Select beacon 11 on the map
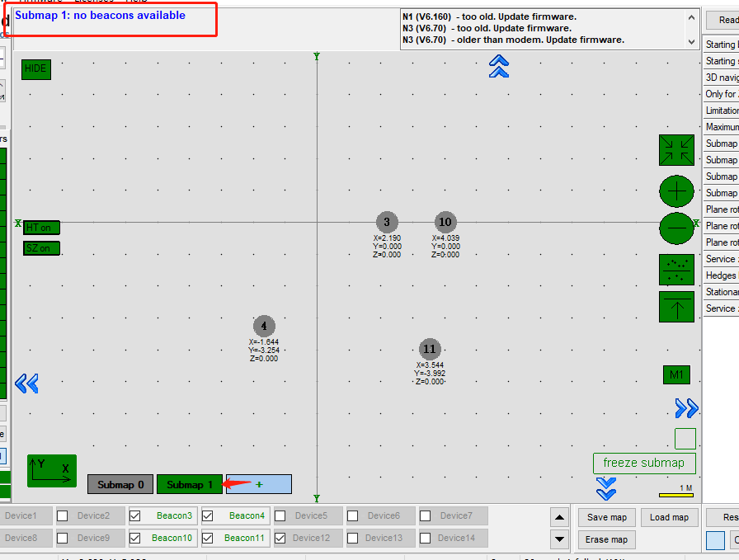 [429, 349]
